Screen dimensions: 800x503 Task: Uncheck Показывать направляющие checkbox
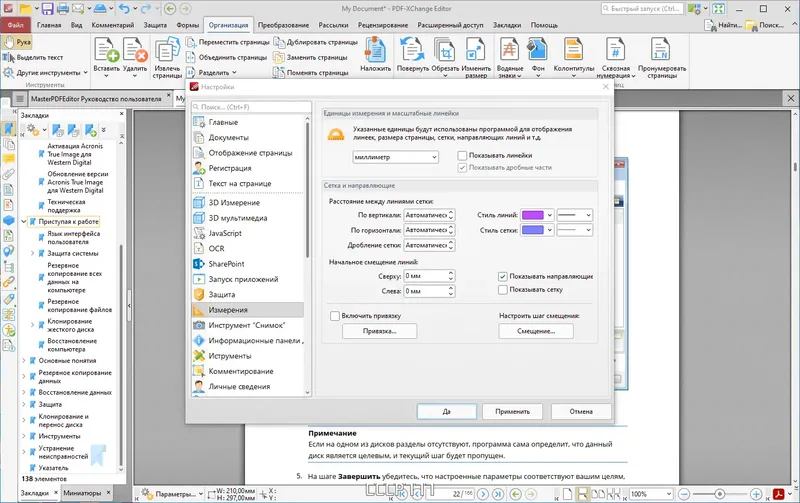point(503,276)
